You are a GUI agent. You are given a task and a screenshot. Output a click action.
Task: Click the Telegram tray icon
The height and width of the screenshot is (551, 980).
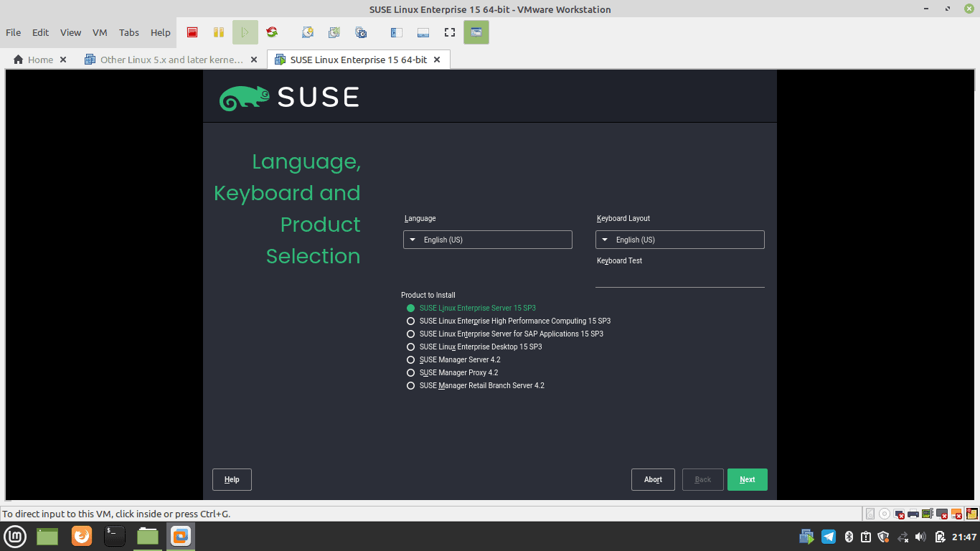point(829,537)
